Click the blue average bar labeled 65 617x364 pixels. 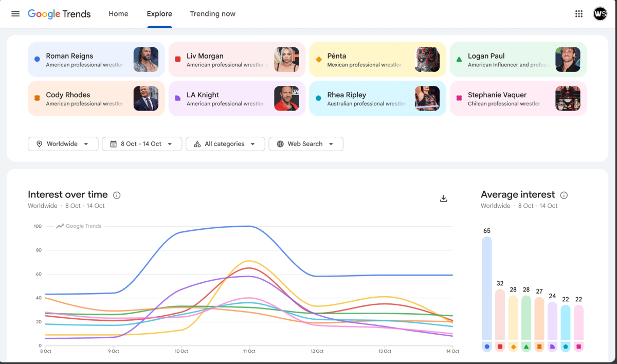486,288
